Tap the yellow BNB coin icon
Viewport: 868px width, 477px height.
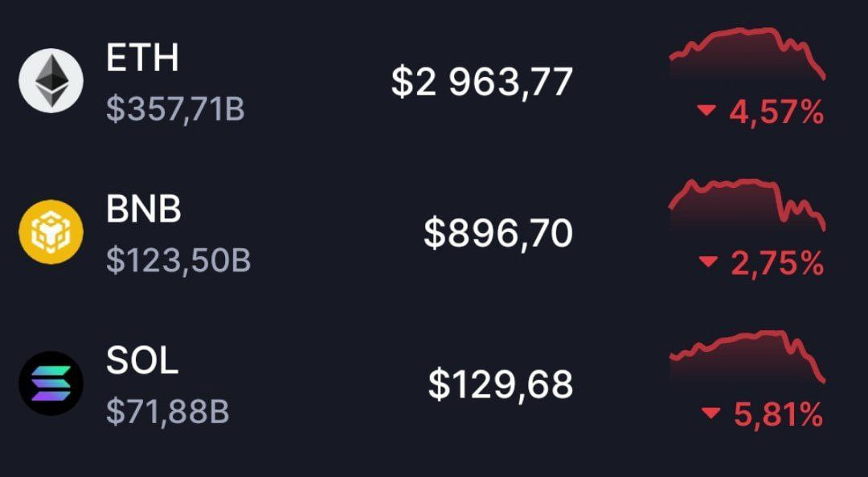click(x=51, y=232)
